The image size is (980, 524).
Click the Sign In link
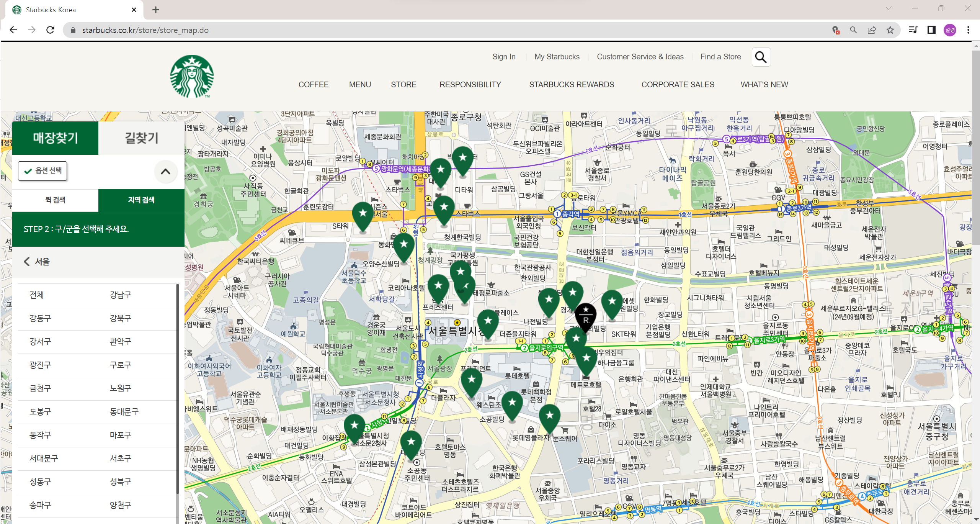(x=503, y=57)
